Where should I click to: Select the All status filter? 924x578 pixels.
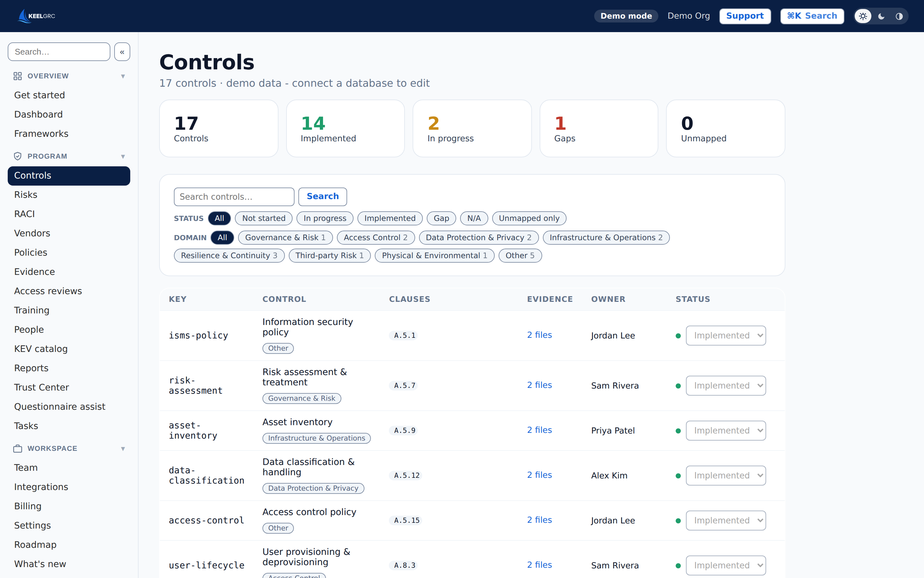(219, 218)
